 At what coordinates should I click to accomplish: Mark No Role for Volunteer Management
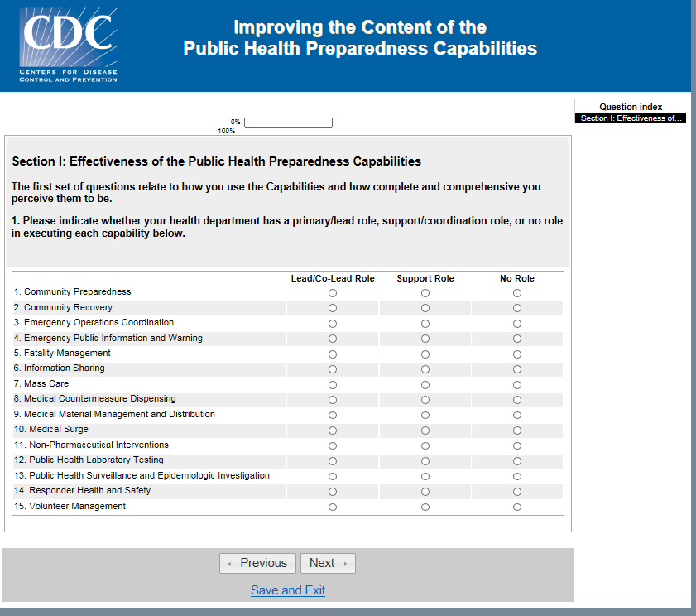click(x=517, y=508)
